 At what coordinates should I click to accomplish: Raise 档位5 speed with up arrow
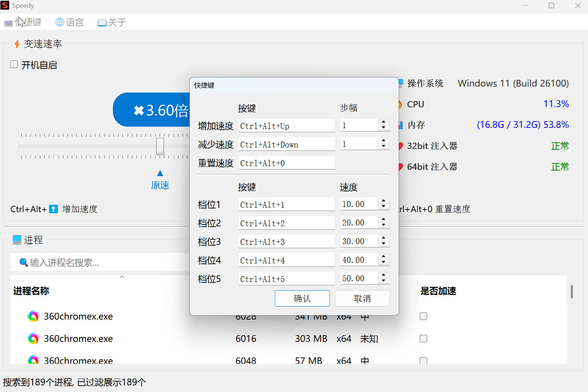pyautogui.click(x=383, y=275)
